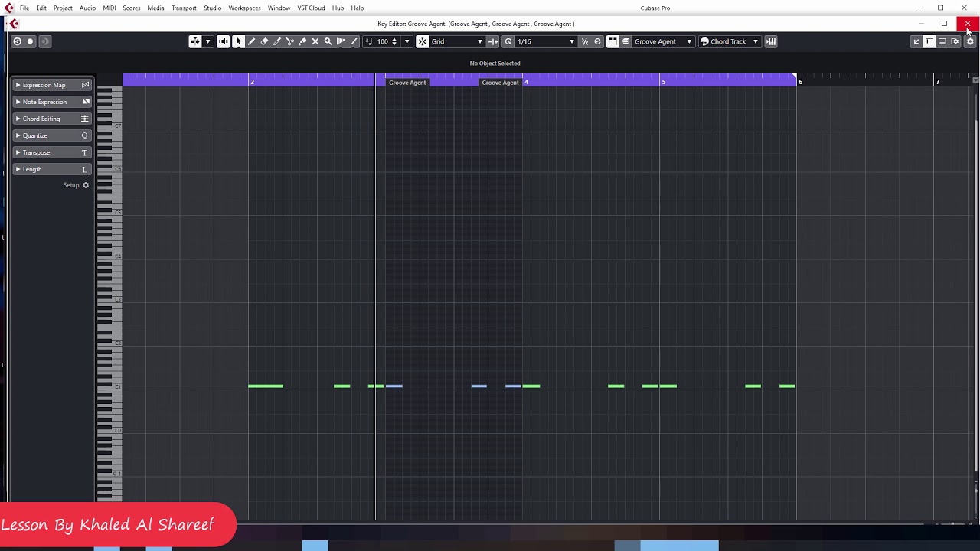Viewport: 980px width, 551px height.
Task: Toggle Solo Editor button
Action: (x=17, y=41)
